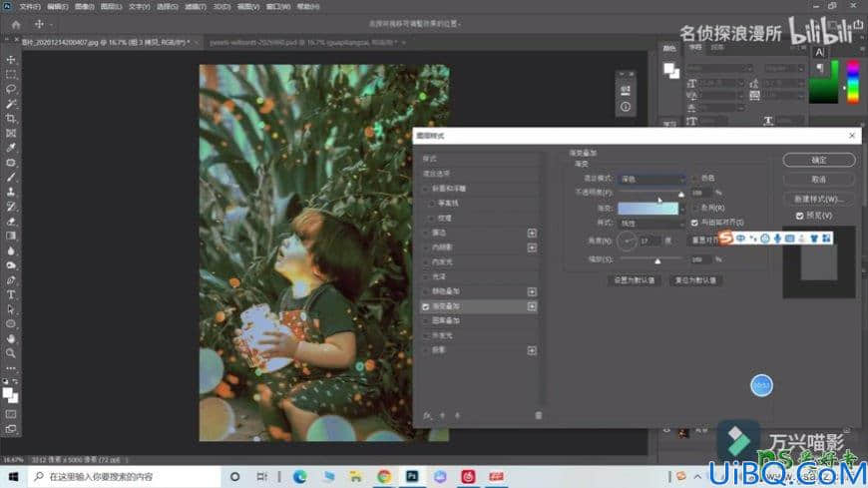Screen dimensions: 868x488
Task: Select the Gradient tool in the toolbox
Action: [11, 236]
